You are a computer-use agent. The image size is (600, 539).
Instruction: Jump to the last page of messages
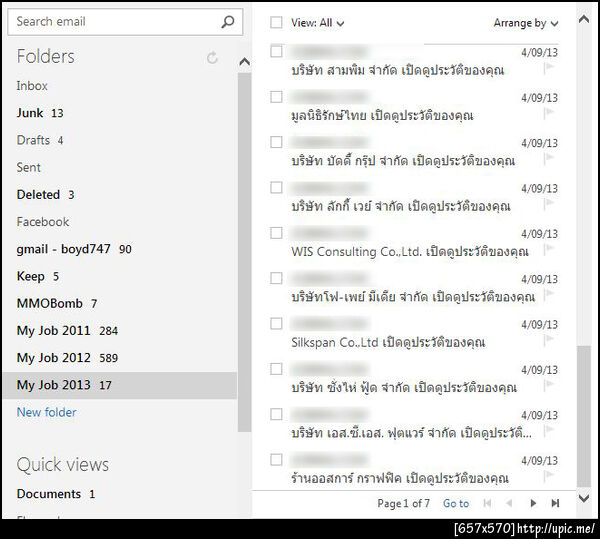(x=555, y=503)
